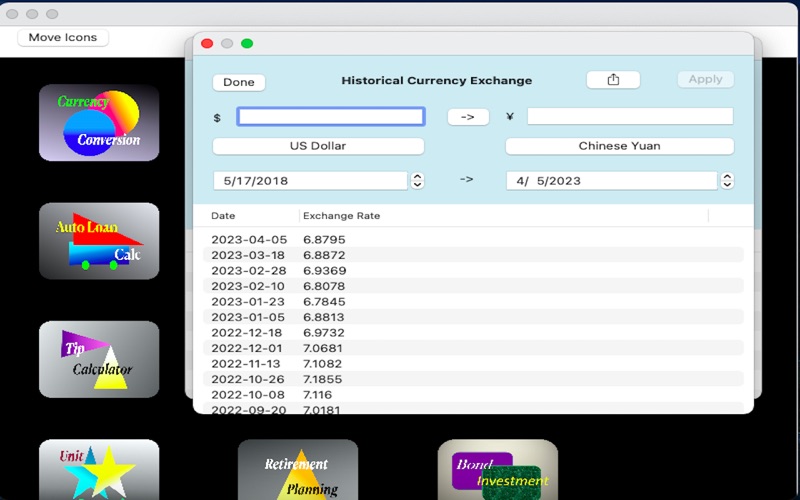The height and width of the screenshot is (500, 800).
Task: Open the Currency Conversion app icon
Action: [x=99, y=122]
